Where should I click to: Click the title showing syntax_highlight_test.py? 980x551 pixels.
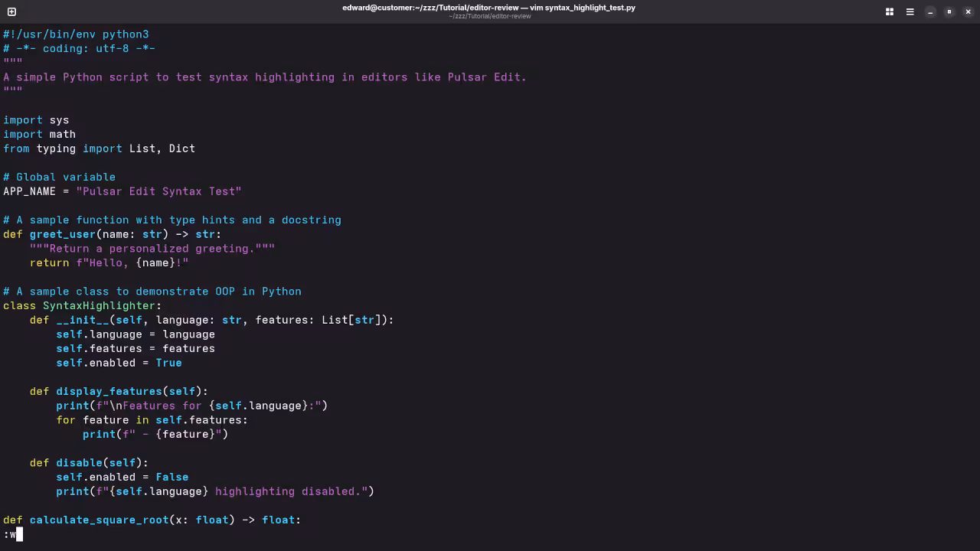point(489,8)
